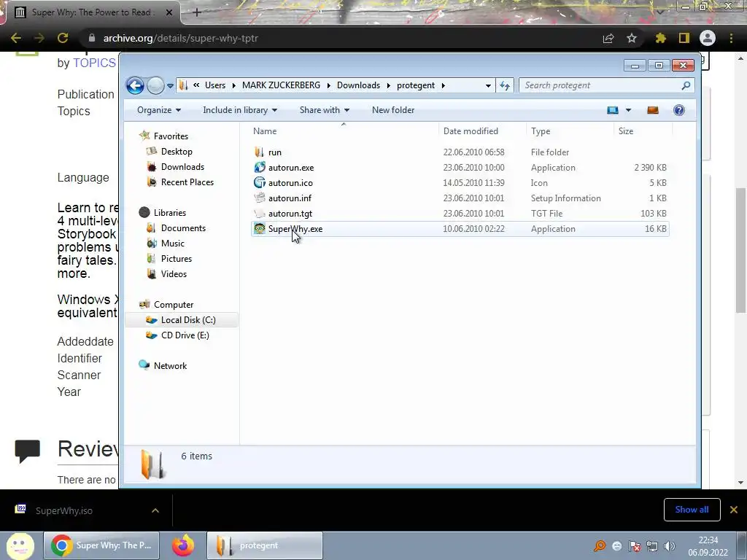
Task: Open Chrome extensions puzzle icon
Action: tap(660, 38)
